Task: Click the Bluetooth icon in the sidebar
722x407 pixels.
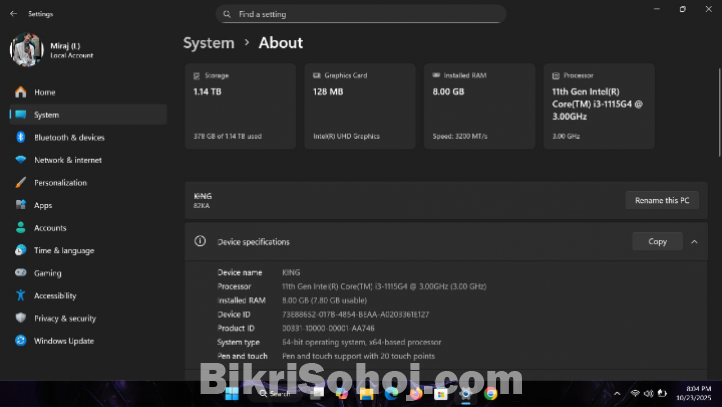Action: coord(20,137)
